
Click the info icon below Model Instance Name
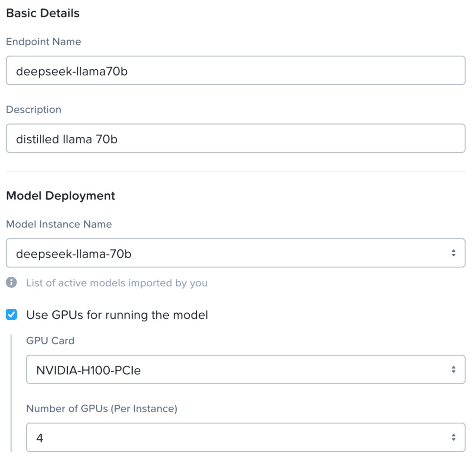pos(11,283)
